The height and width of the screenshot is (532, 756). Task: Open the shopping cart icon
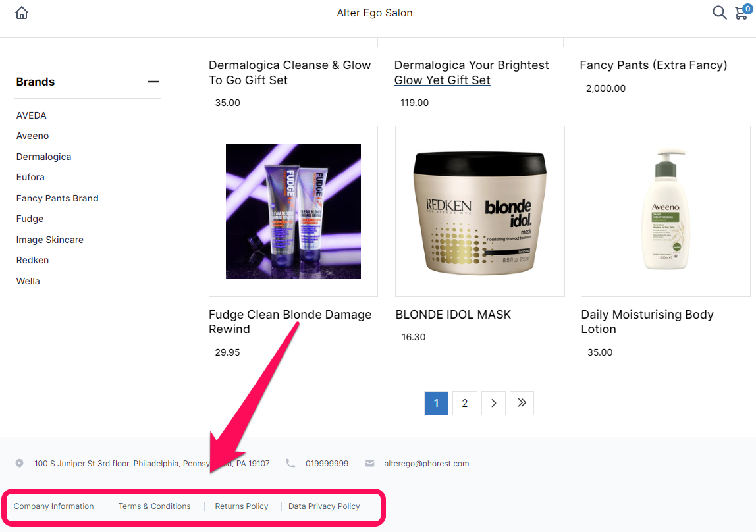click(743, 12)
